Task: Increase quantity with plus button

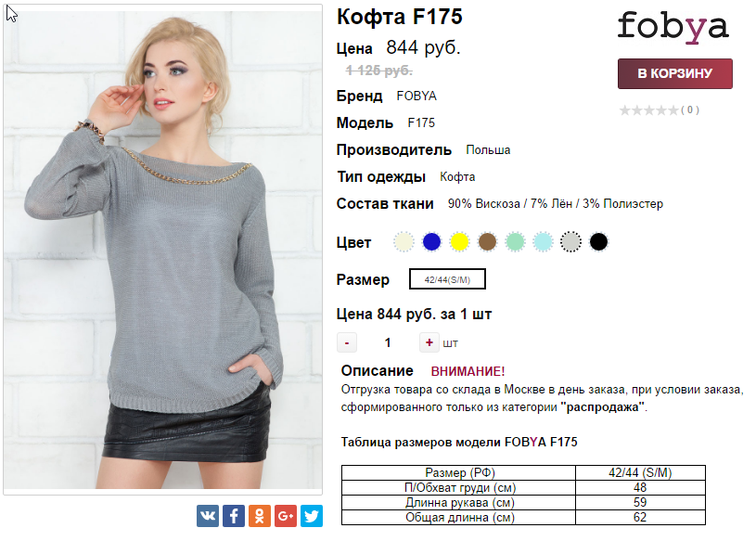Action: click(429, 342)
